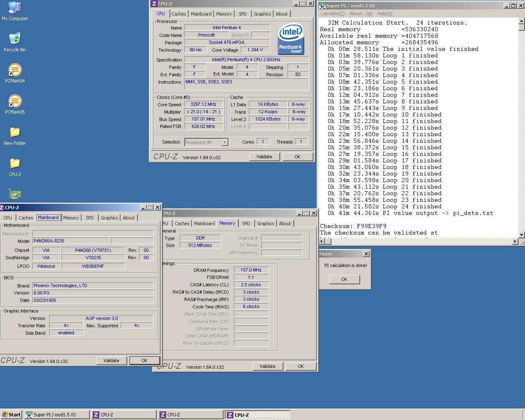
Task: Click the Checksum: F99E39F9 line
Action: point(353,226)
